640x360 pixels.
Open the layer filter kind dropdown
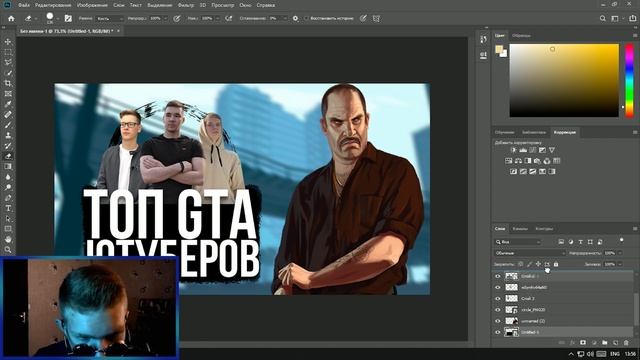pos(518,242)
